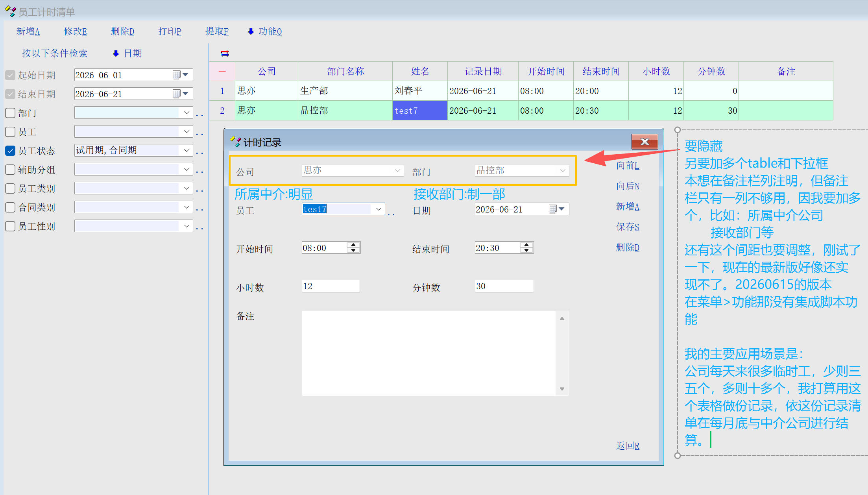868x495 pixels.
Task: Expand the 部门 filter dropdown
Action: coord(187,113)
